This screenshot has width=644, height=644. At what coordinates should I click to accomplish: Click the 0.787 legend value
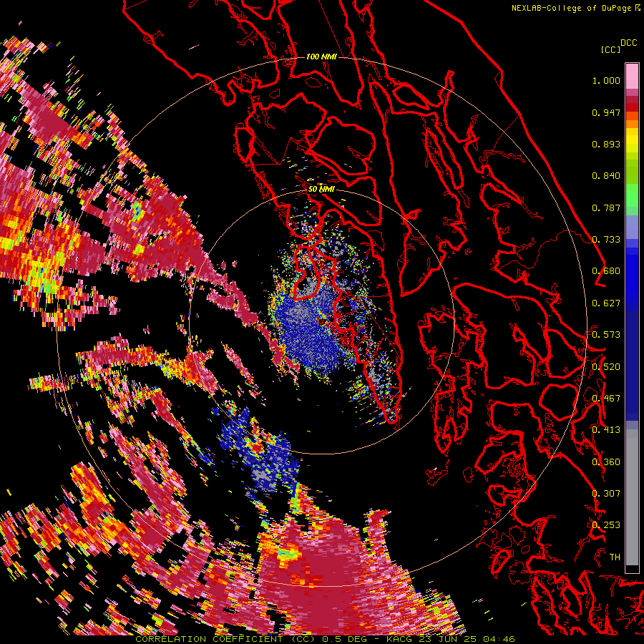606,208
